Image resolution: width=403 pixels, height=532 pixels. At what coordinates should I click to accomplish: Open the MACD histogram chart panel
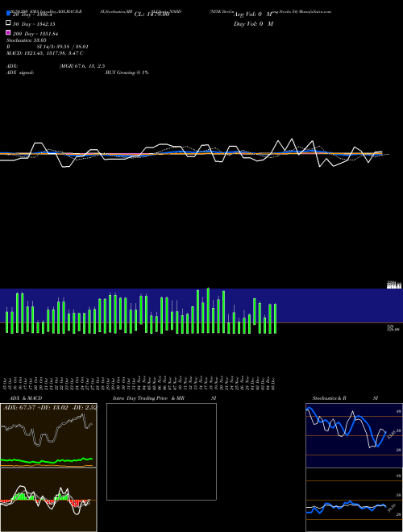48,500
